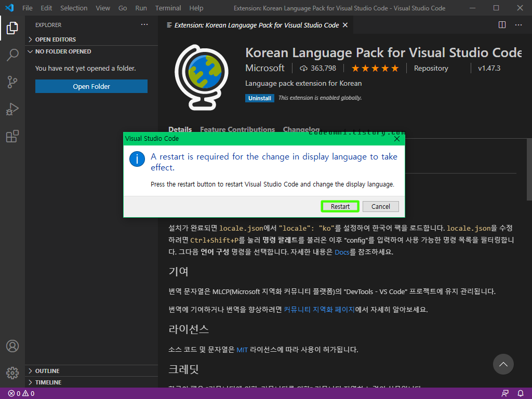Click the 'Language pack extension for Korean' description

click(303, 83)
